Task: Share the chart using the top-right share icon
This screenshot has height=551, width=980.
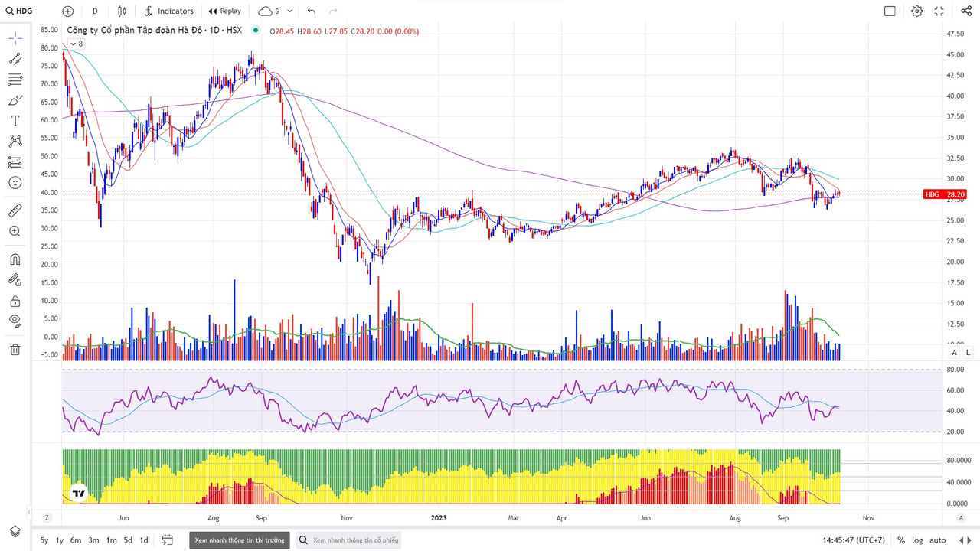Action: pyautogui.click(x=965, y=11)
